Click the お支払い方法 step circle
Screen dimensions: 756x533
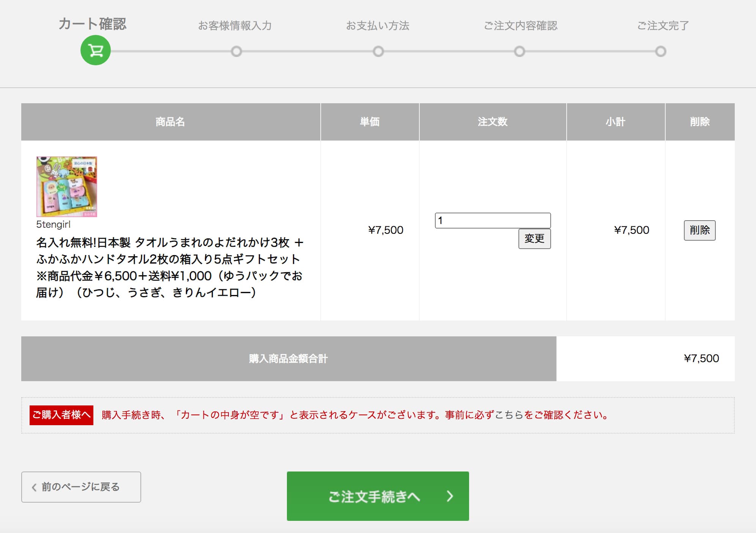[378, 51]
